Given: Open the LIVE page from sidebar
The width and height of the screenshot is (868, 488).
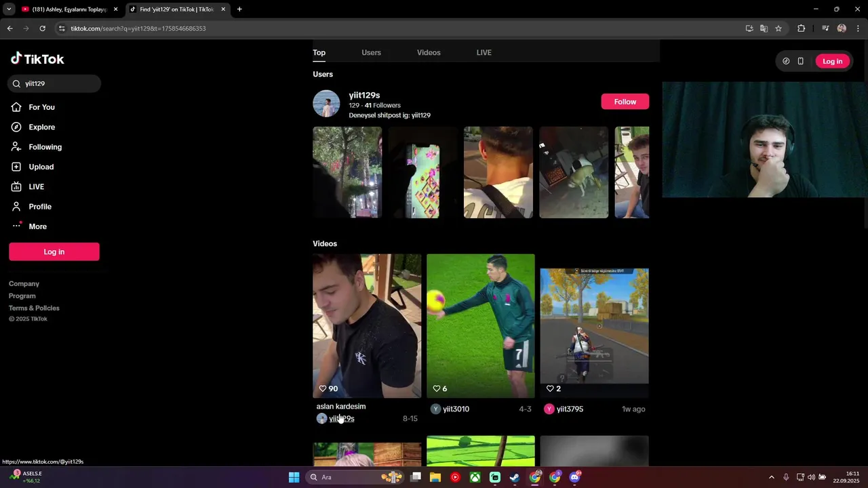Looking at the screenshot, I should 36,186.
